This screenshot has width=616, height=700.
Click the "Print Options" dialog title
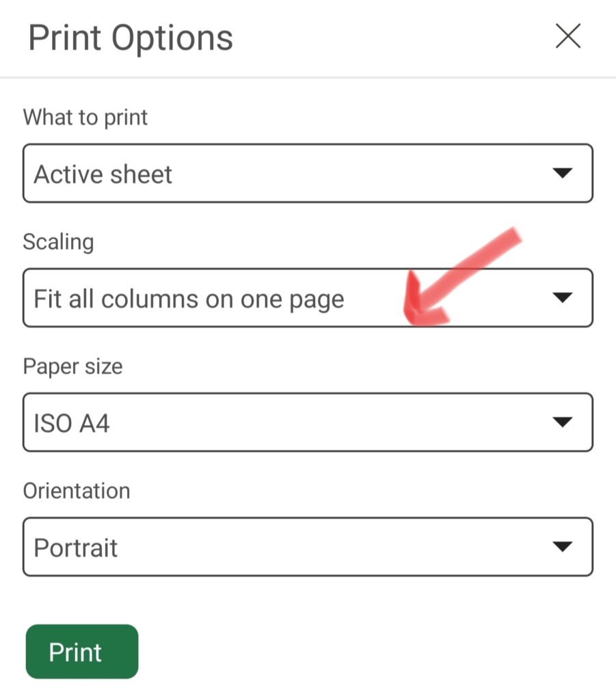[x=131, y=38]
